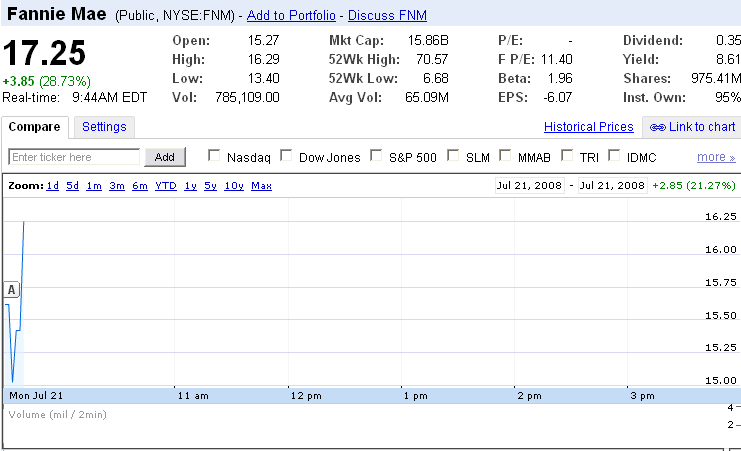Click the A news marker on chart
This screenshot has height=451, width=741.
(12, 290)
